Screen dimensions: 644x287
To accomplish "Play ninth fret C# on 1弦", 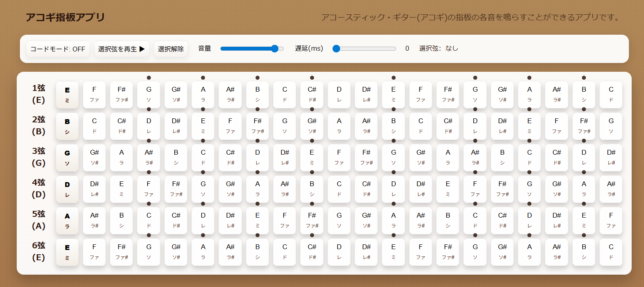I will (312, 95).
